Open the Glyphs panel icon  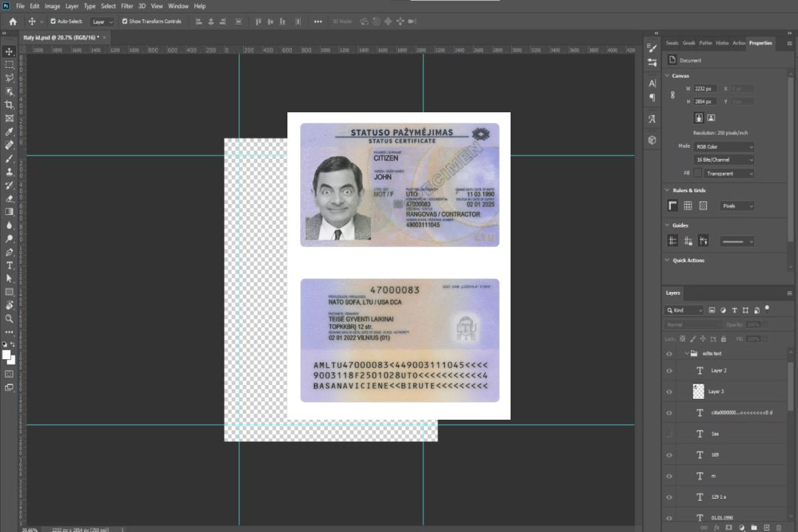(x=652, y=119)
